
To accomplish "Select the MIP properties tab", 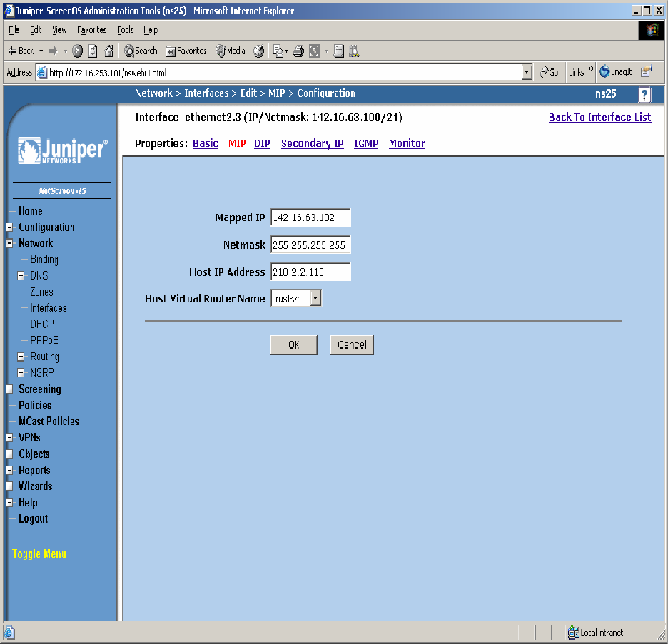I will point(237,143).
